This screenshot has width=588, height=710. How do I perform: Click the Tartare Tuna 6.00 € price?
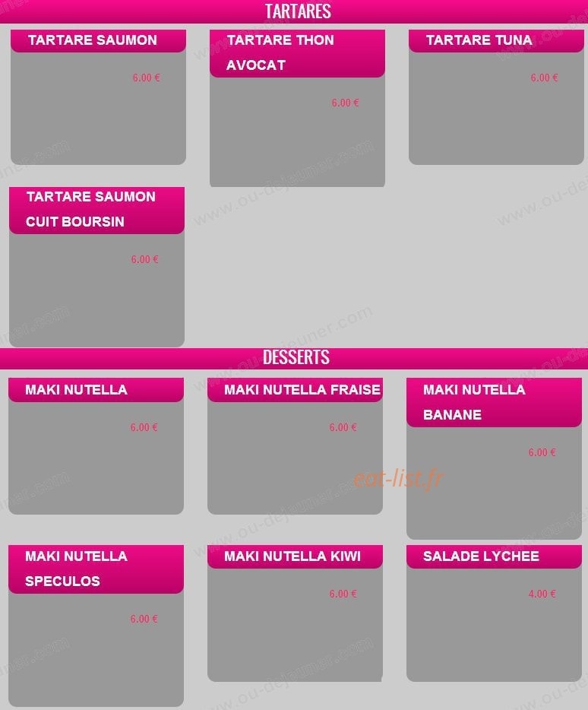click(x=544, y=78)
